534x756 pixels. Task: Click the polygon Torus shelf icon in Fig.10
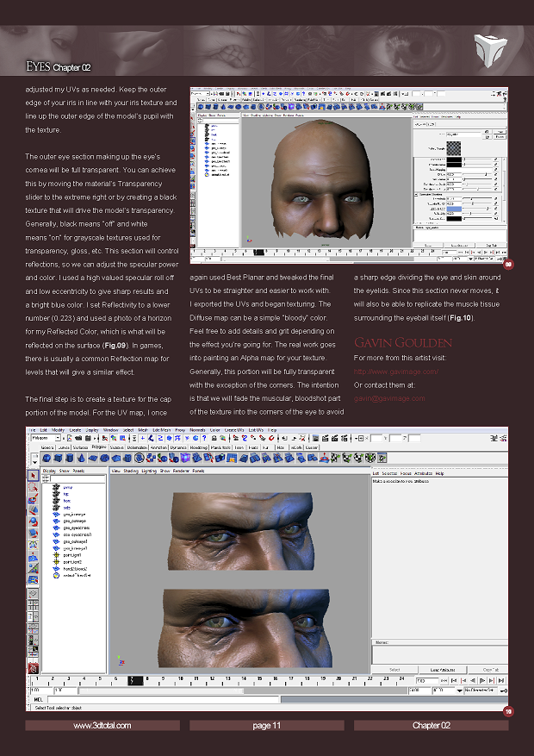click(104, 458)
